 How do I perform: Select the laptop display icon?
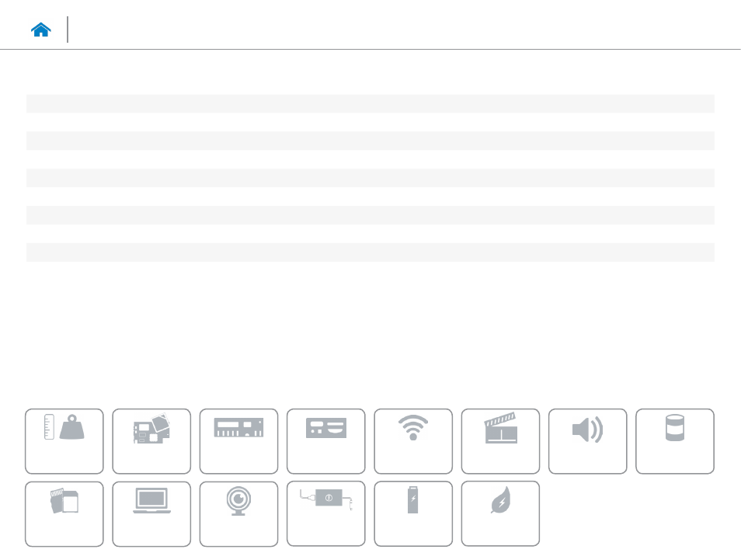point(151,513)
